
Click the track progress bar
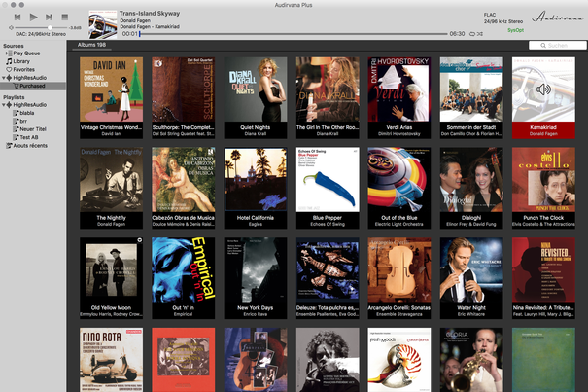[294, 34]
